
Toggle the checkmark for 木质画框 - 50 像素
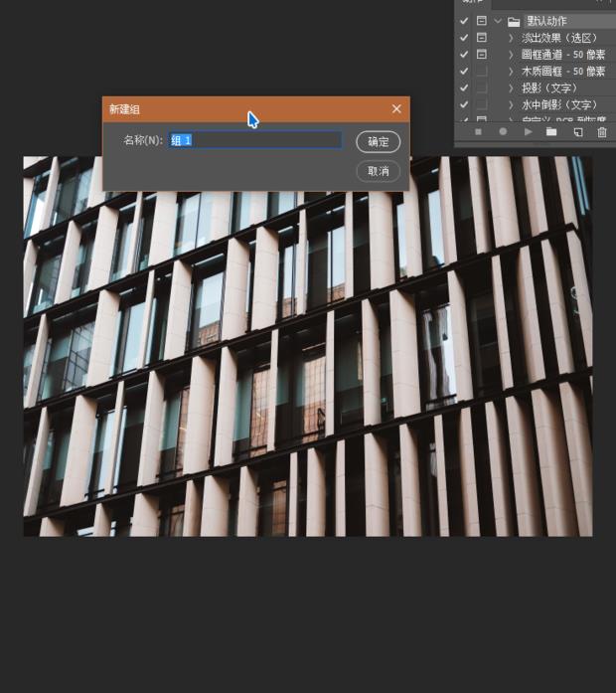[x=464, y=72]
